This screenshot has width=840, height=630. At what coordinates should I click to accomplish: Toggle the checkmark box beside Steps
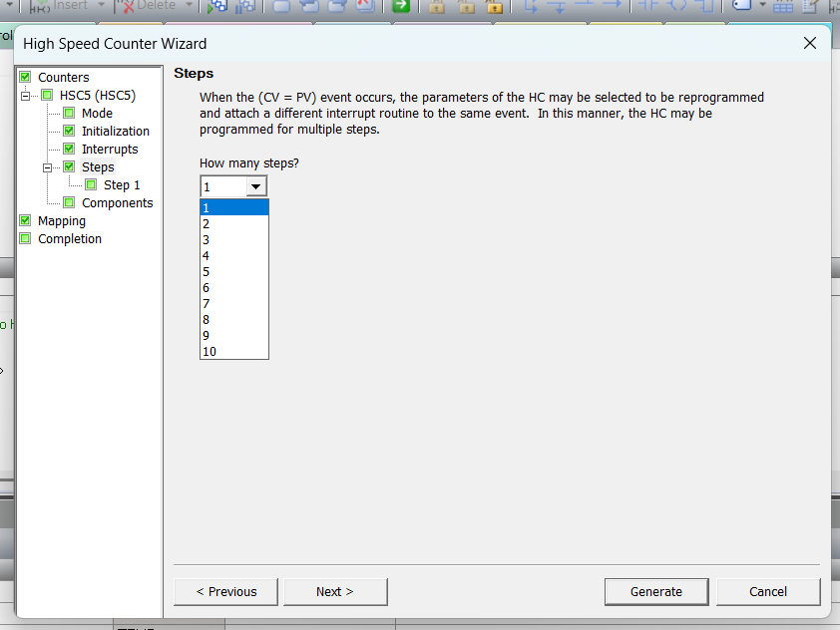tap(69, 167)
